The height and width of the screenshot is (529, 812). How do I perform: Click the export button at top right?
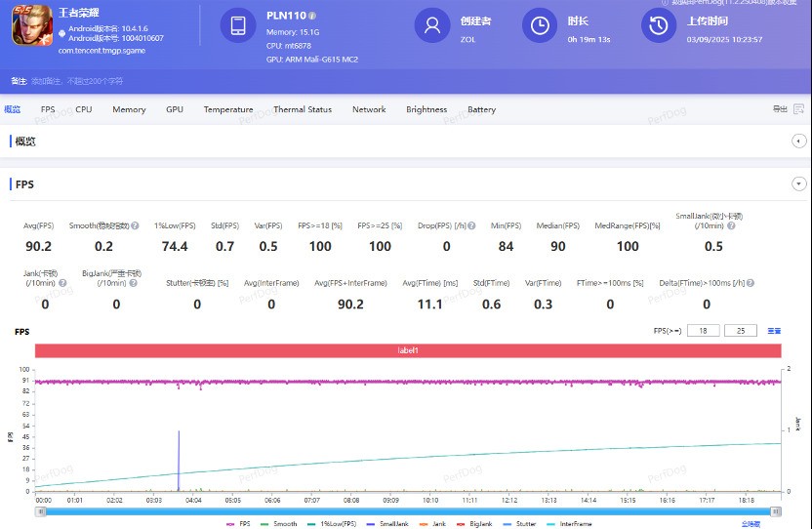coord(780,109)
